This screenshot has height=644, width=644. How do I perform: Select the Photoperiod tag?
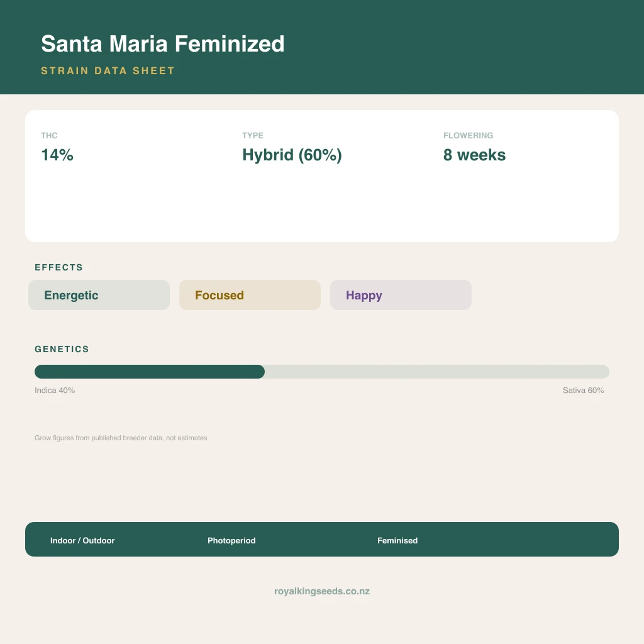pyautogui.click(x=231, y=540)
